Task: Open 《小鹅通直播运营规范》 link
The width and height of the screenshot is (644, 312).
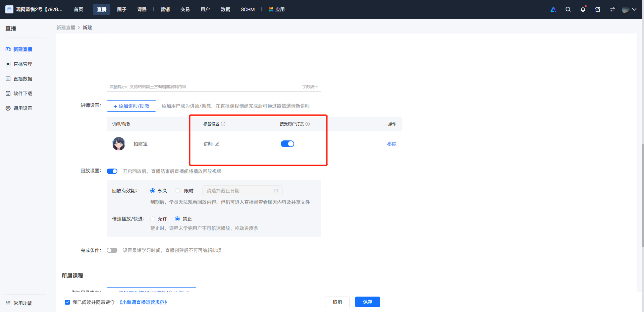Action: coord(143,302)
